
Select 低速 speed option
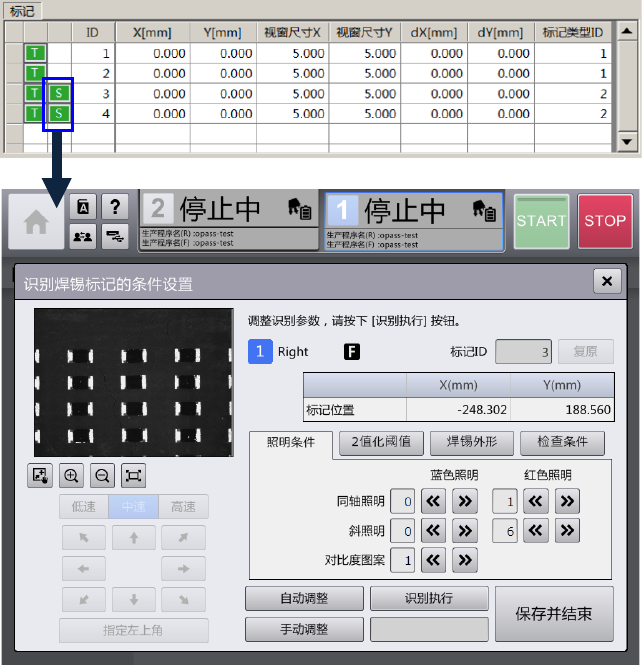[84, 506]
